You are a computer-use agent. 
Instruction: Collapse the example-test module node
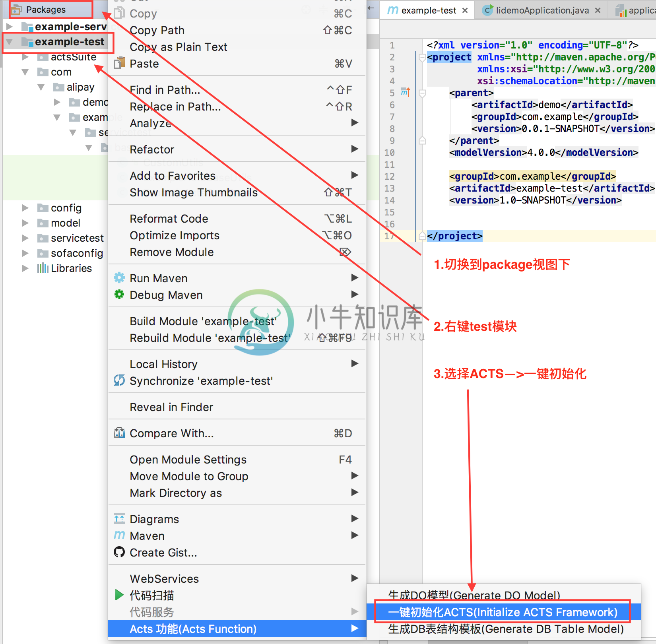[x=10, y=42]
